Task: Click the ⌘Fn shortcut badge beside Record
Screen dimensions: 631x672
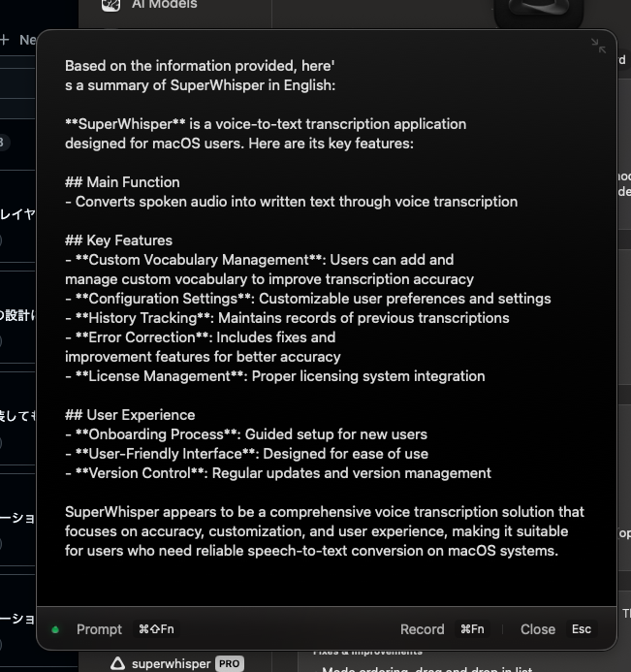Action: (x=472, y=629)
